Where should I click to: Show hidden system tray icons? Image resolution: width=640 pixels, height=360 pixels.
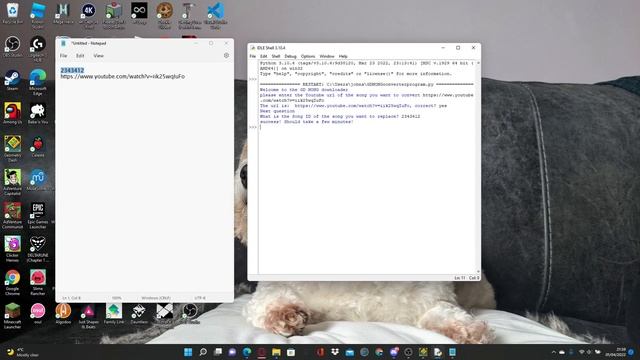[x=553, y=352]
